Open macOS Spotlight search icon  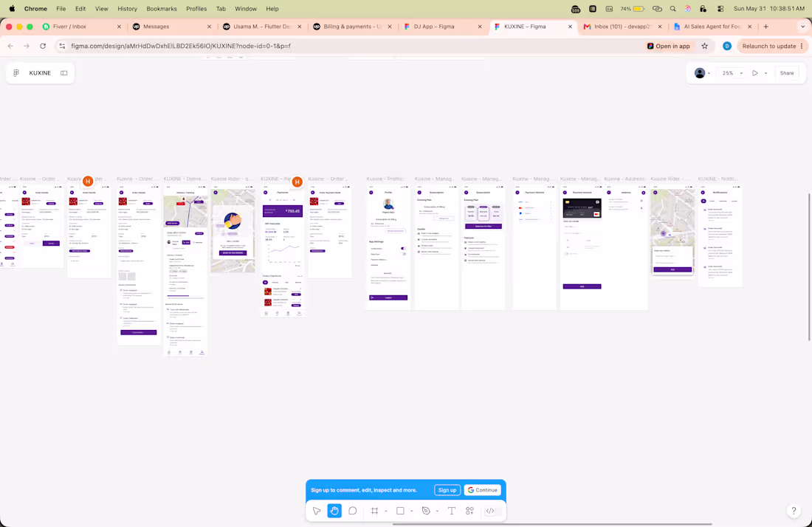672,9
